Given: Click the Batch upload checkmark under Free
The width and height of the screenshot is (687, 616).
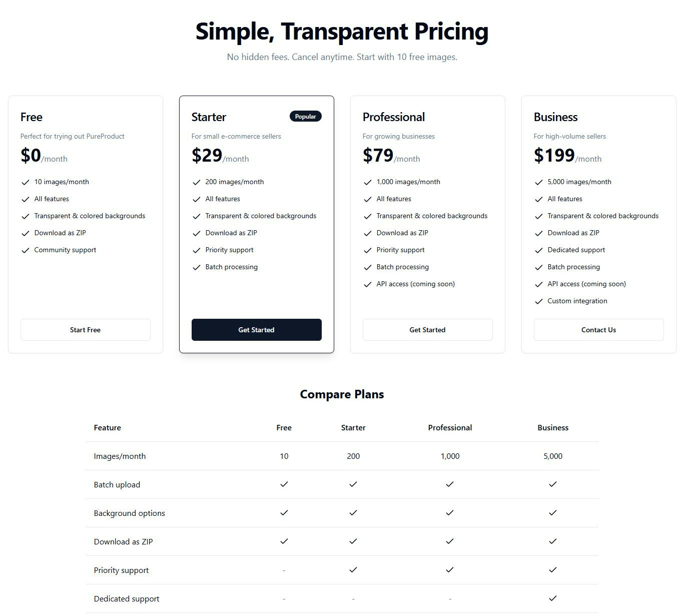Looking at the screenshot, I should point(284,484).
